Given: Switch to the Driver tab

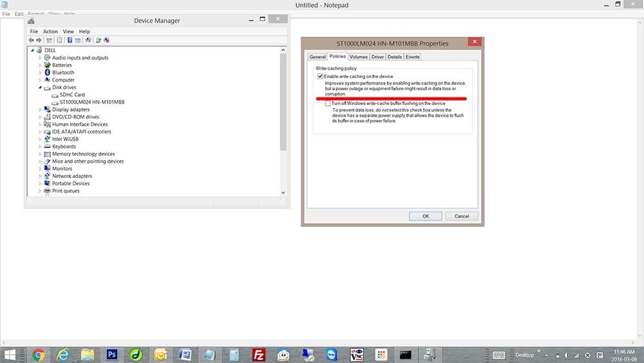Looking at the screenshot, I should tap(377, 57).
